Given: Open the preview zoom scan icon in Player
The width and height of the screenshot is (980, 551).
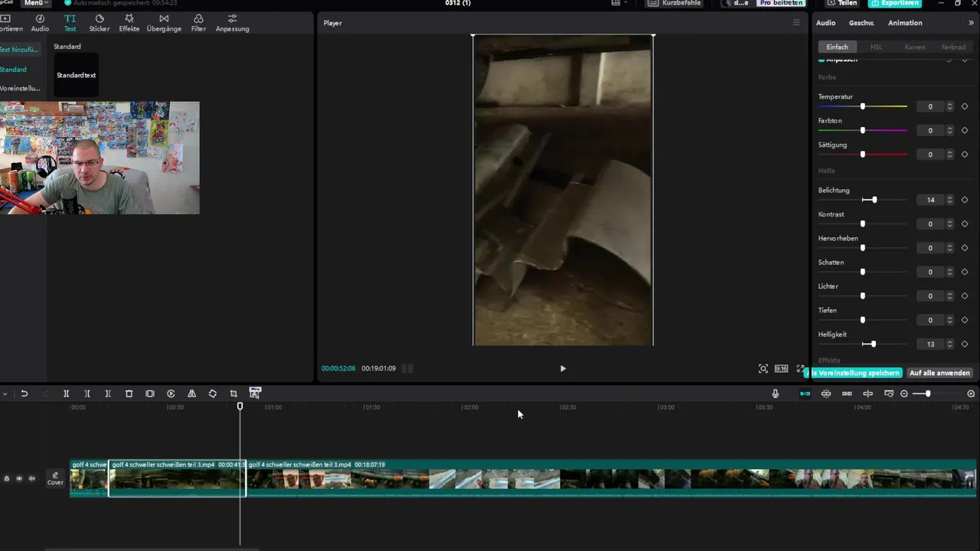Looking at the screenshot, I should pos(763,369).
